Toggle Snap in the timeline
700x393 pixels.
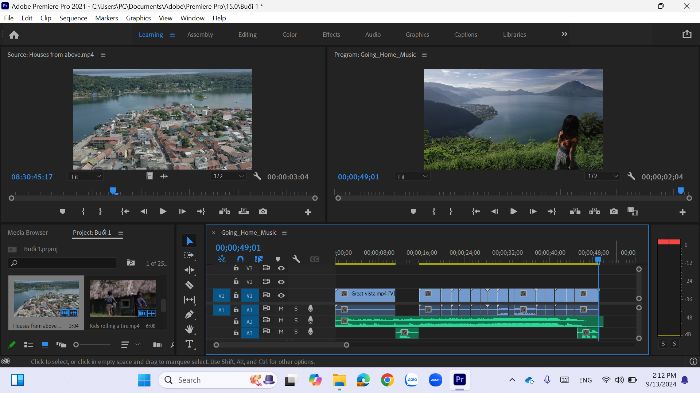pos(240,259)
